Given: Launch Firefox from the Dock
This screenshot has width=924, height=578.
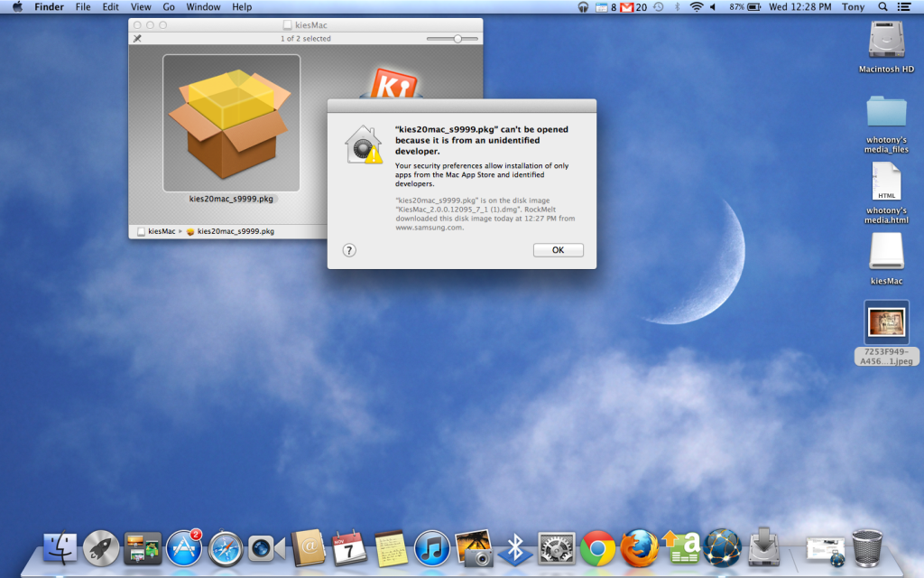Looking at the screenshot, I should pyautogui.click(x=639, y=548).
